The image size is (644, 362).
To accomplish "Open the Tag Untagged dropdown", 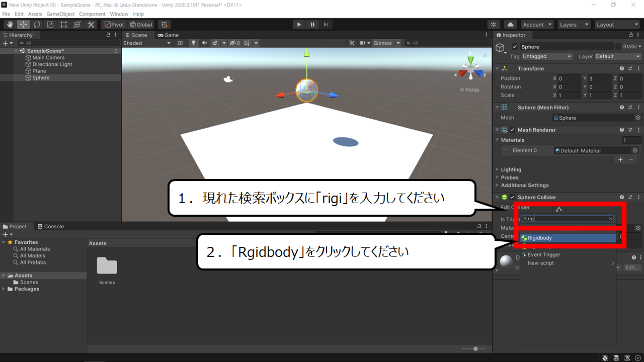I will click(x=547, y=56).
